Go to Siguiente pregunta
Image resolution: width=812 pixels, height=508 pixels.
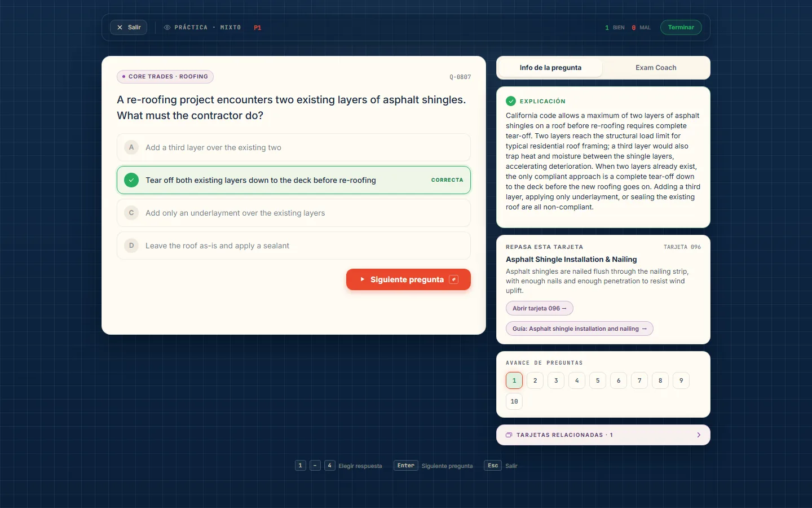[x=408, y=279]
